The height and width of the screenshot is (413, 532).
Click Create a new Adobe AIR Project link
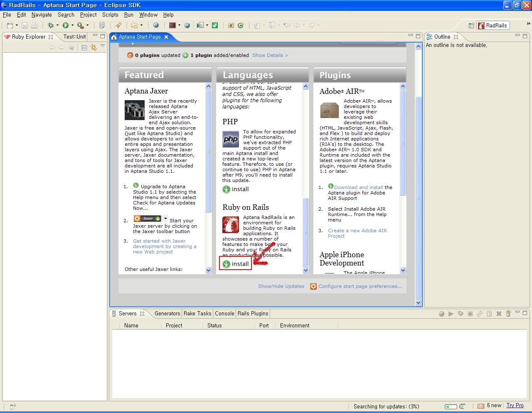357,233
